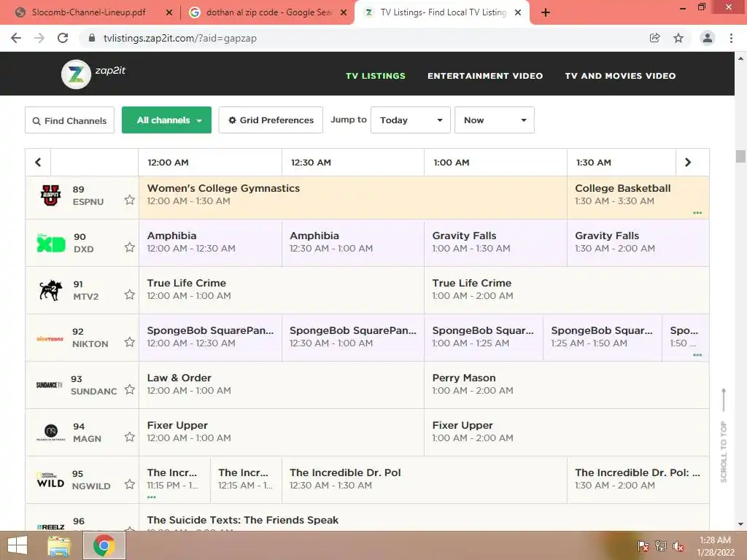Expand the All channels dropdown

coord(167,120)
